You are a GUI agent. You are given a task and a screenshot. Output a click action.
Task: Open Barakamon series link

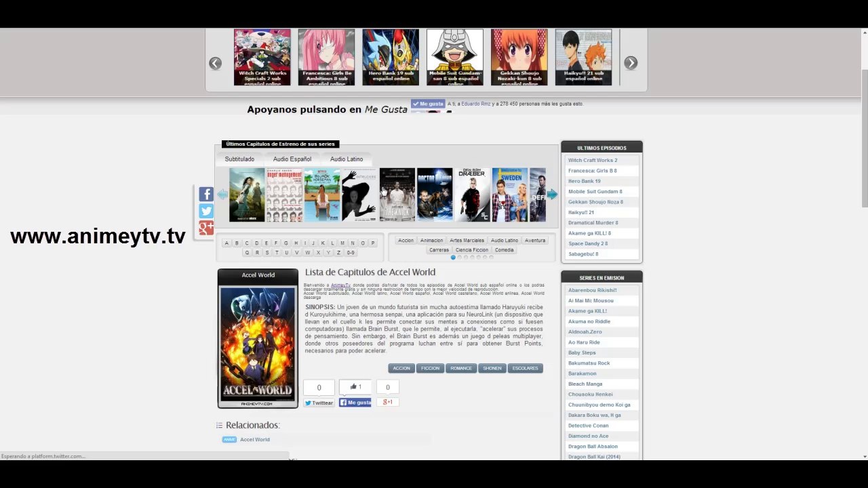[583, 373]
